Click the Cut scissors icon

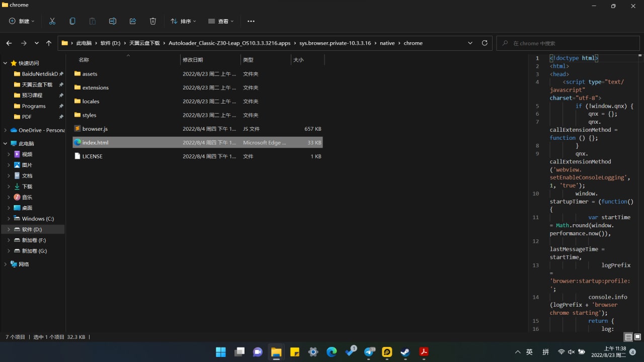52,21
